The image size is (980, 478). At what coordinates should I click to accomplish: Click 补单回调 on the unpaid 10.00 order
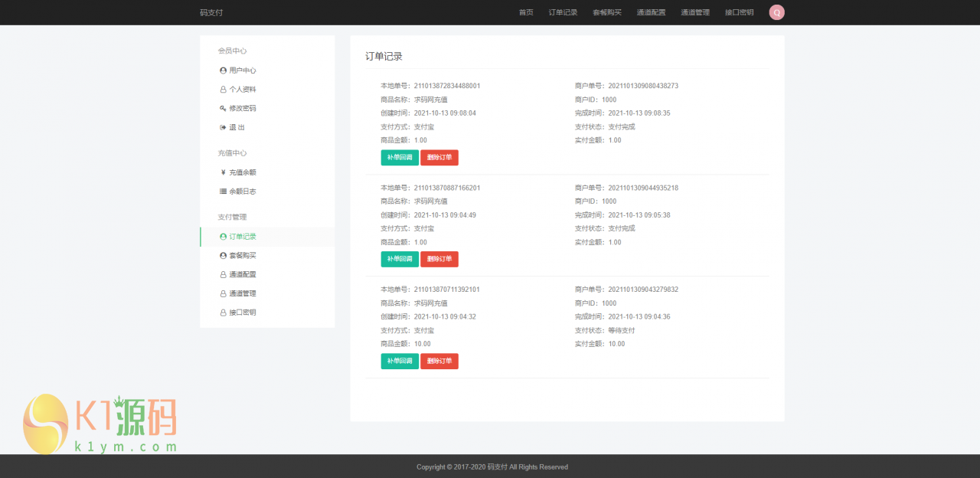(x=399, y=361)
